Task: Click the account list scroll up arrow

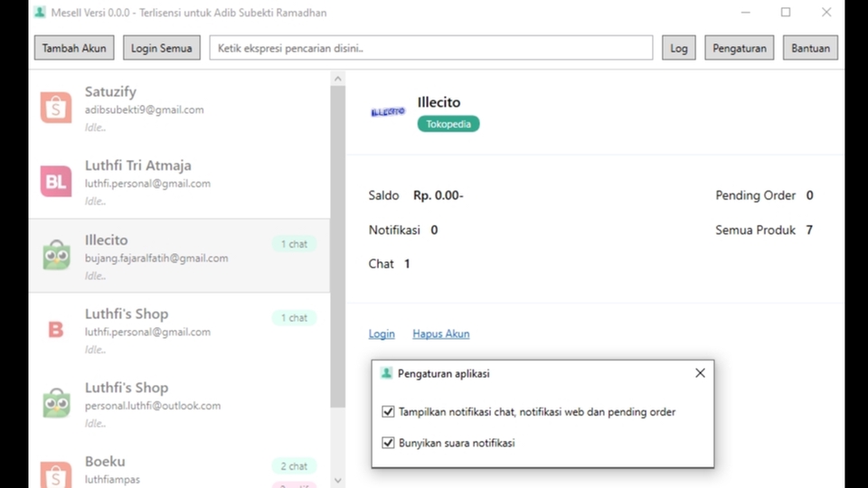Action: (x=337, y=79)
